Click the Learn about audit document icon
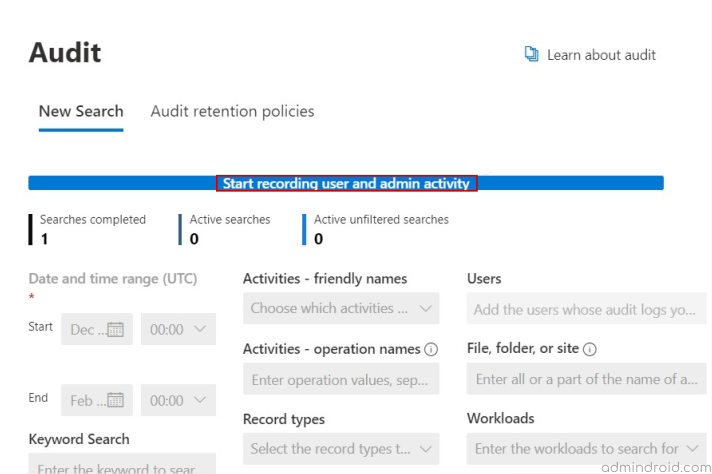 click(531, 54)
